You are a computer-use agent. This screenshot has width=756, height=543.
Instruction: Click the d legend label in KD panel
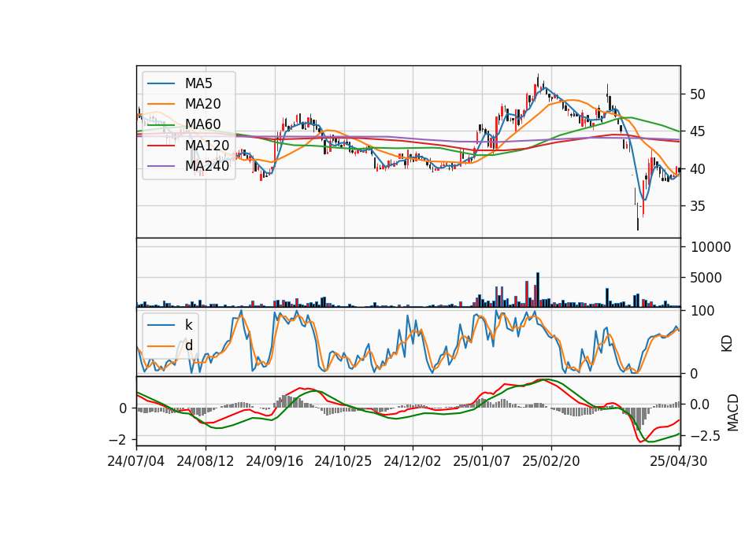(188, 345)
